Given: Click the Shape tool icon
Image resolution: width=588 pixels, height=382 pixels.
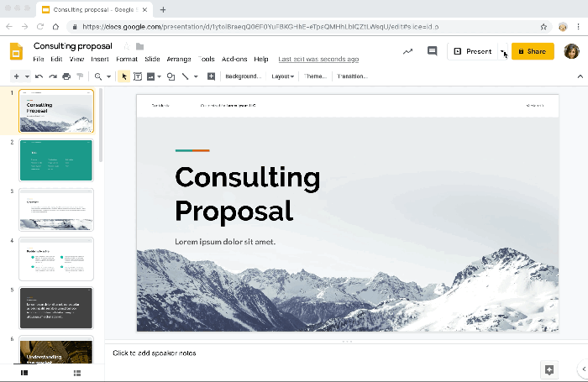Looking at the screenshot, I should click(171, 76).
